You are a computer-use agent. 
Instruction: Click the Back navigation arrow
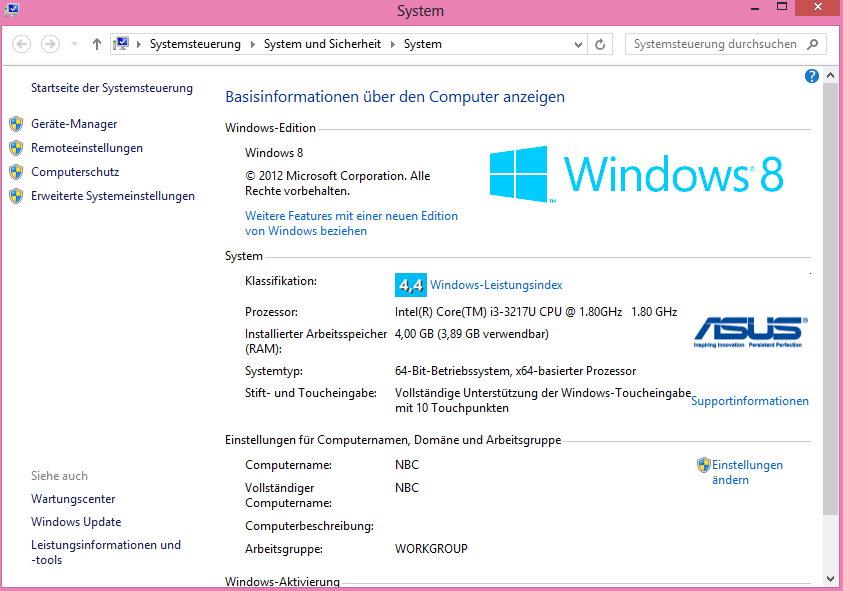(x=22, y=44)
